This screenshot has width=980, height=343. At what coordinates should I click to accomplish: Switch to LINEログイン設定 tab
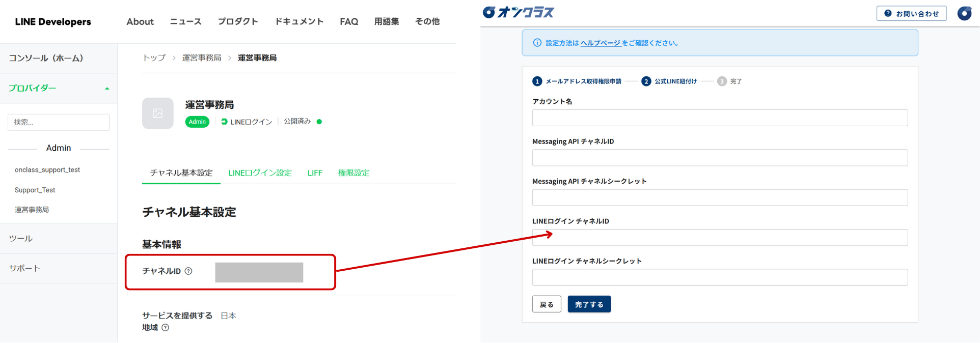pos(260,173)
